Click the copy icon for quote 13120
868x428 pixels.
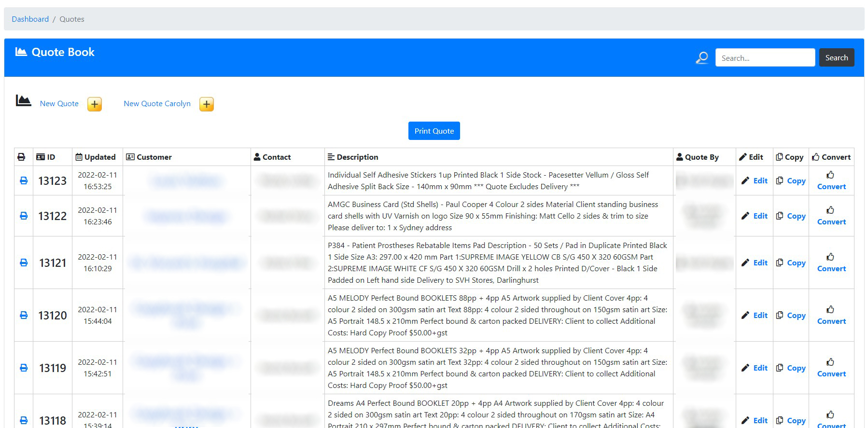pos(780,315)
